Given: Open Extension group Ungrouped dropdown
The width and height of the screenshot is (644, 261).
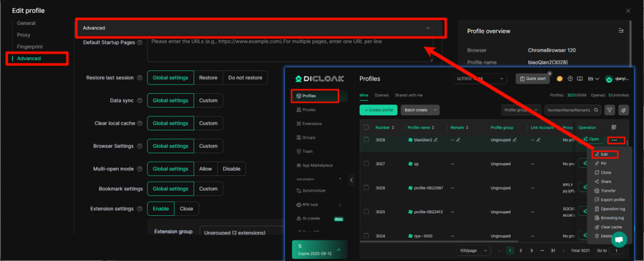Looking at the screenshot, I should [241, 232].
